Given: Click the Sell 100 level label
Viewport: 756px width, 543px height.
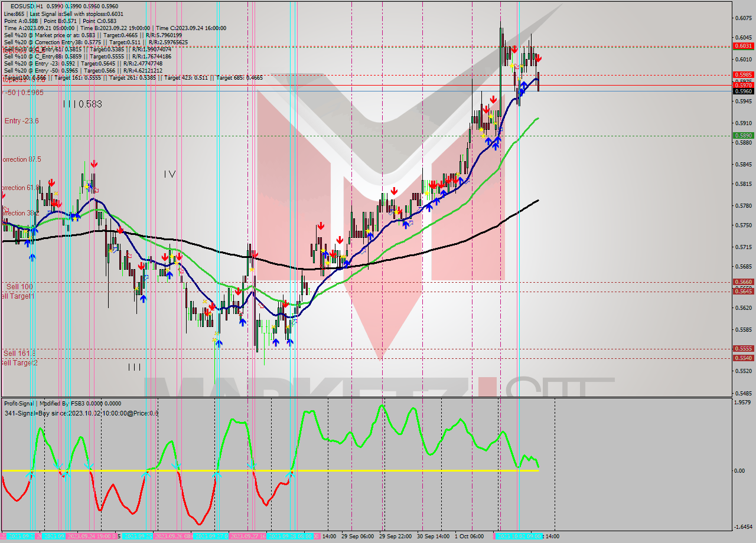Looking at the screenshot, I should (x=17, y=286).
